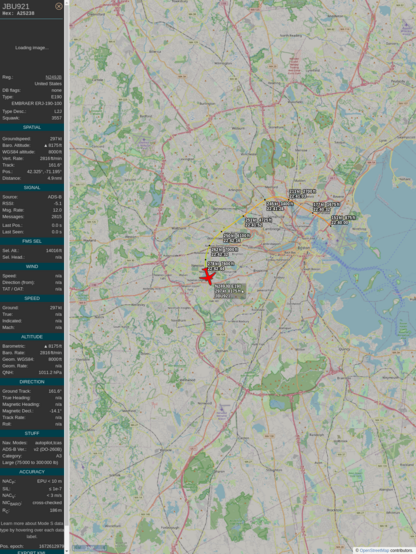Image resolution: width=416 pixels, height=554 pixels.
Task: Click the ACCURACY section header
Action: click(x=32, y=472)
